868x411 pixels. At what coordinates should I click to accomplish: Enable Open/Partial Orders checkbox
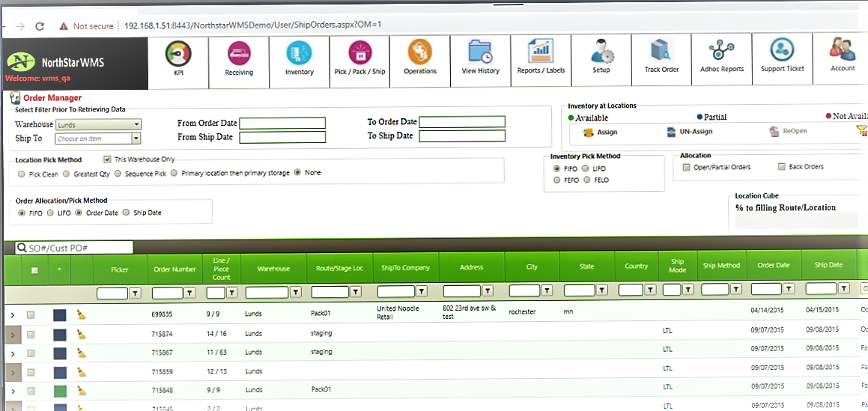(x=687, y=167)
